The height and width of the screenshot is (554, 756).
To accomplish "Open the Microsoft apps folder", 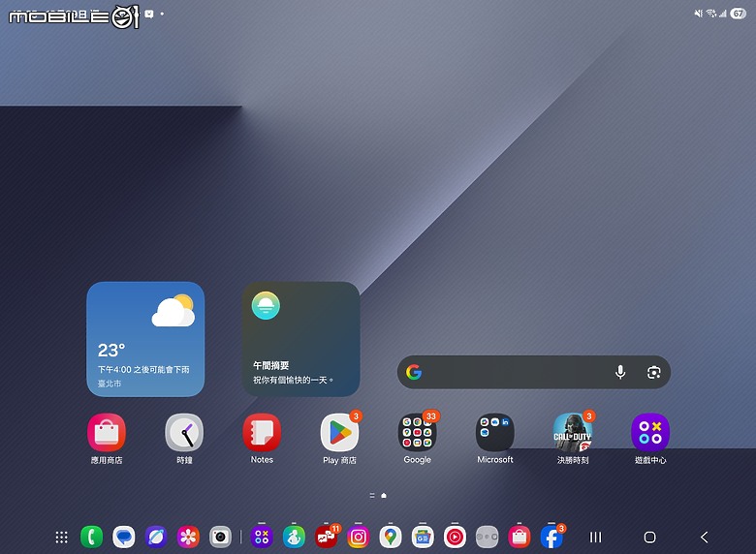I will 494,432.
